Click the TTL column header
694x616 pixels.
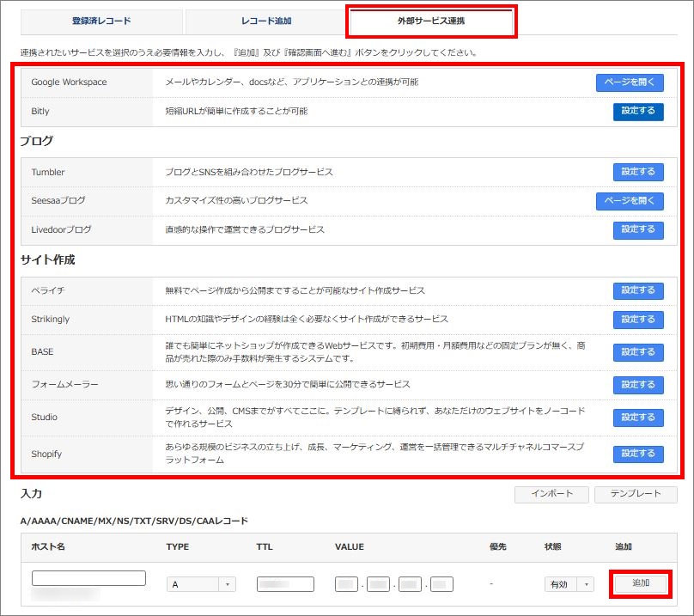[x=265, y=547]
